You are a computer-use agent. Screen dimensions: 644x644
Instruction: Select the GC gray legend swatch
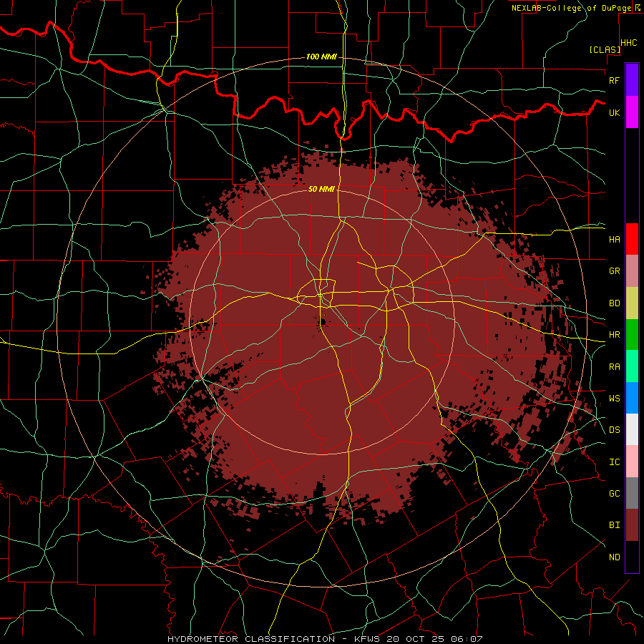(632, 493)
